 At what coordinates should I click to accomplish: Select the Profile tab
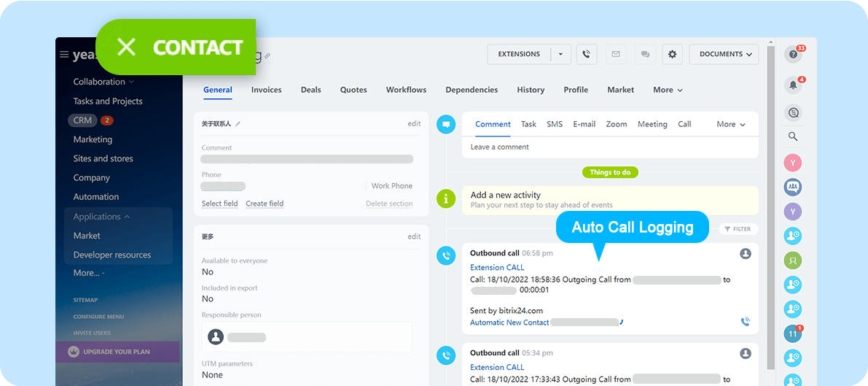(x=576, y=90)
